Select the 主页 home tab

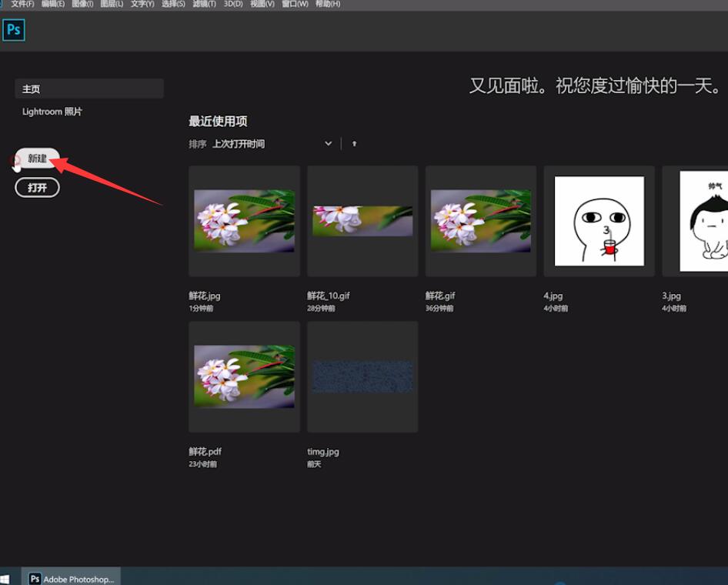point(89,89)
